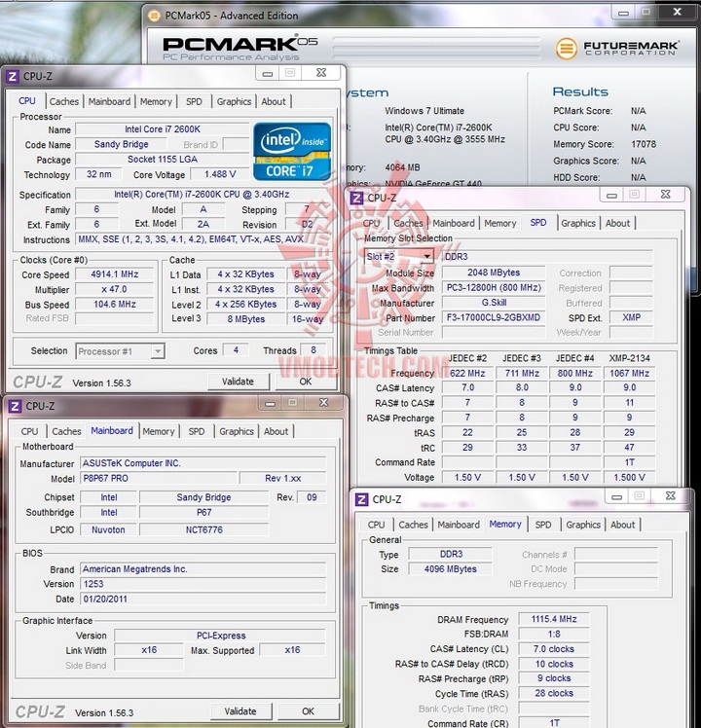This screenshot has height=728, width=701.
Task: Open Graphics tab in the top CPU window
Action: pyautogui.click(x=234, y=101)
